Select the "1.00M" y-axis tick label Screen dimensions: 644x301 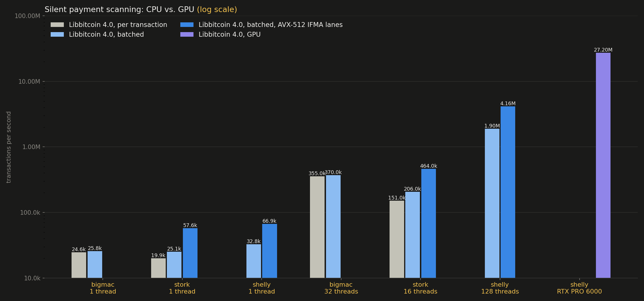pos(31,147)
